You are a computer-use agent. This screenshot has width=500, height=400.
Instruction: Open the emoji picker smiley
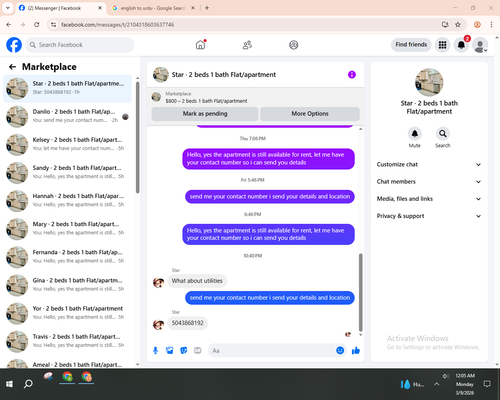point(340,350)
